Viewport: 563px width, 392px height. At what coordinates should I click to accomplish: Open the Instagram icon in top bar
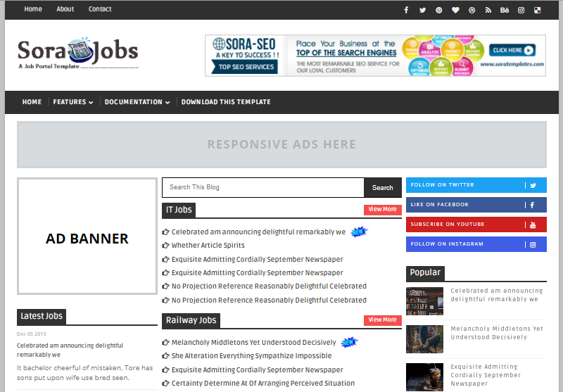(x=521, y=10)
